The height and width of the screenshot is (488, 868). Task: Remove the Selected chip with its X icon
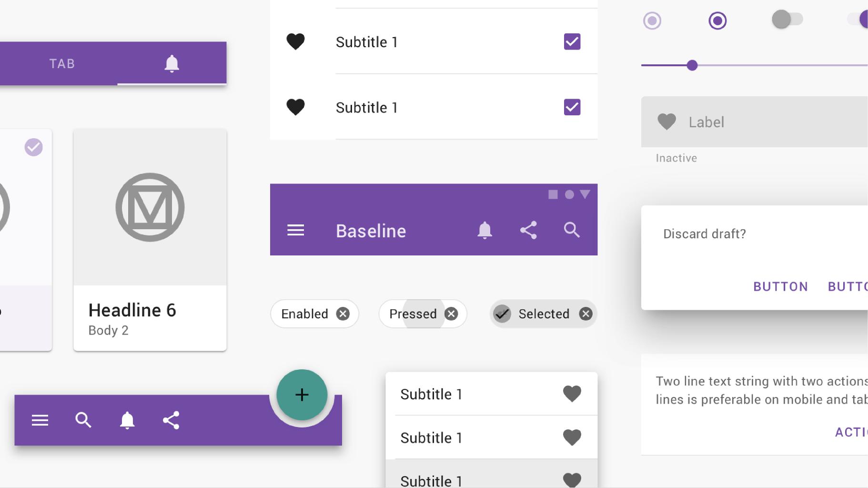click(x=585, y=314)
